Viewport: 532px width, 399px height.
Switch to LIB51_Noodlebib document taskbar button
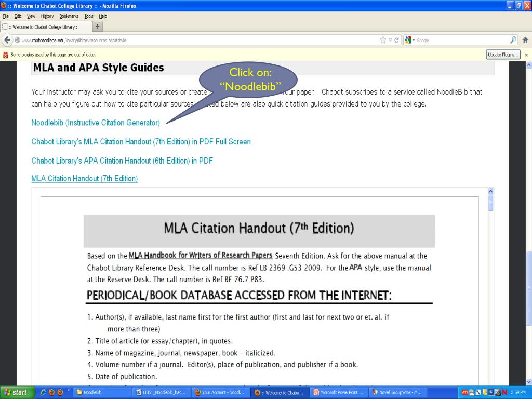pos(162,393)
